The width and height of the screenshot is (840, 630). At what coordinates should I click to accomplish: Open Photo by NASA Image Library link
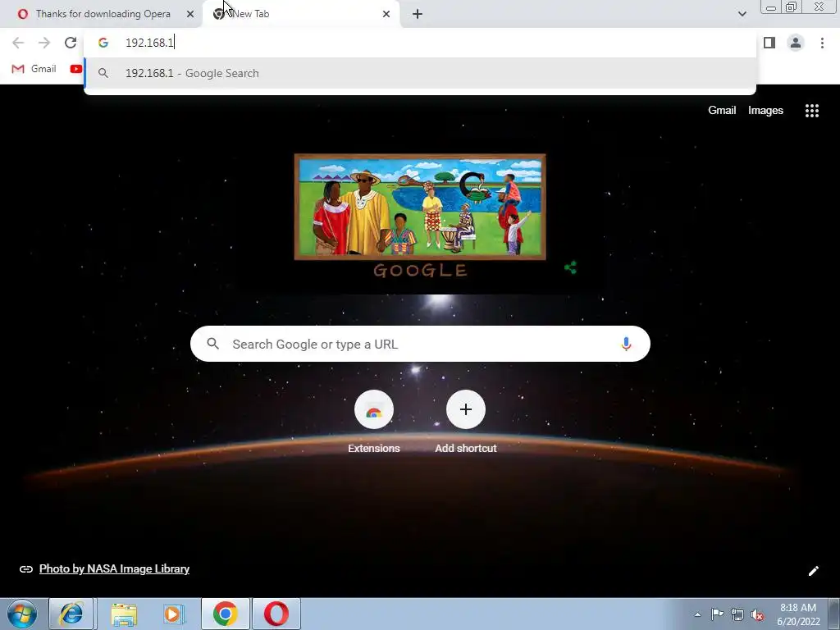point(114,569)
